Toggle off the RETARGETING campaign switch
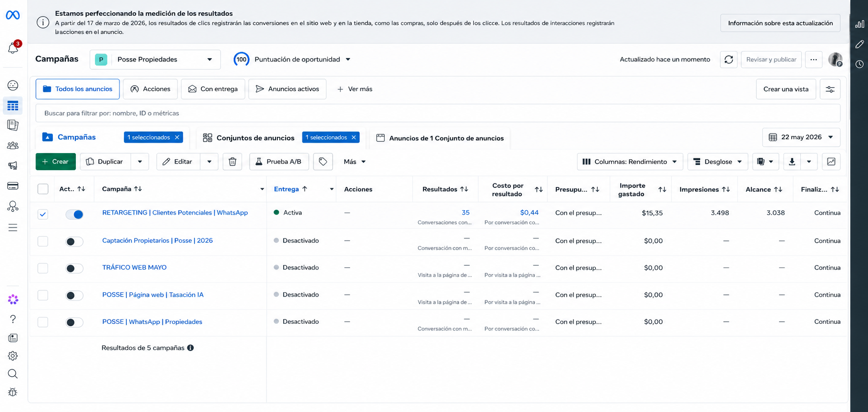Viewport: 868px width, 412px height. tap(74, 215)
